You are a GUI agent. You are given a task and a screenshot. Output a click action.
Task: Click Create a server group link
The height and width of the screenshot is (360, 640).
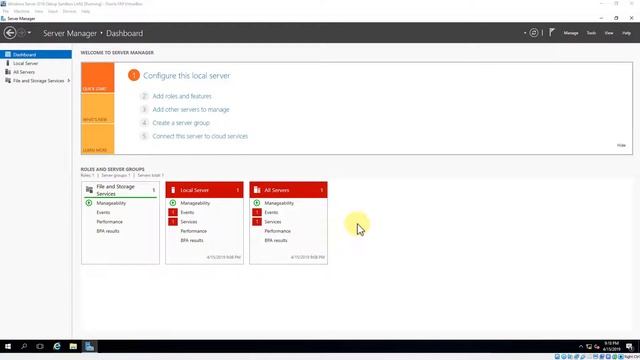point(181,123)
